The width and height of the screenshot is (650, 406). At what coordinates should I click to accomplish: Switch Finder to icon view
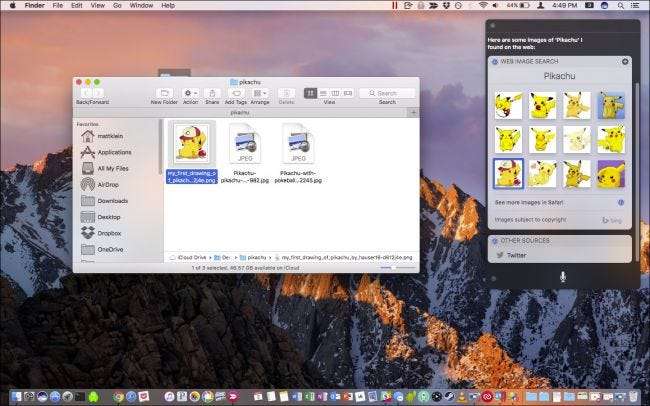point(310,93)
